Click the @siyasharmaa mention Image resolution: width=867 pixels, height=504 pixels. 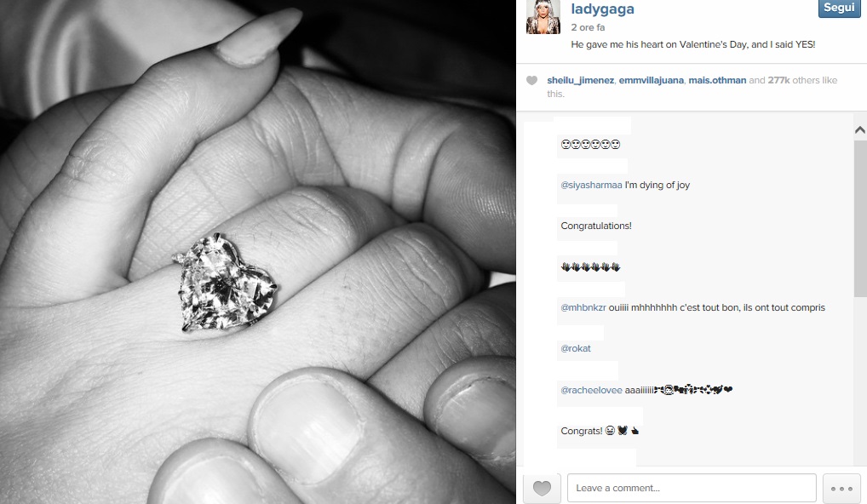[591, 185]
